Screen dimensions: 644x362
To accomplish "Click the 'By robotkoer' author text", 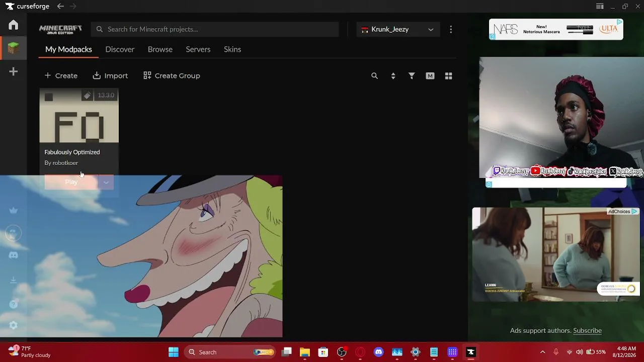I will (61, 163).
